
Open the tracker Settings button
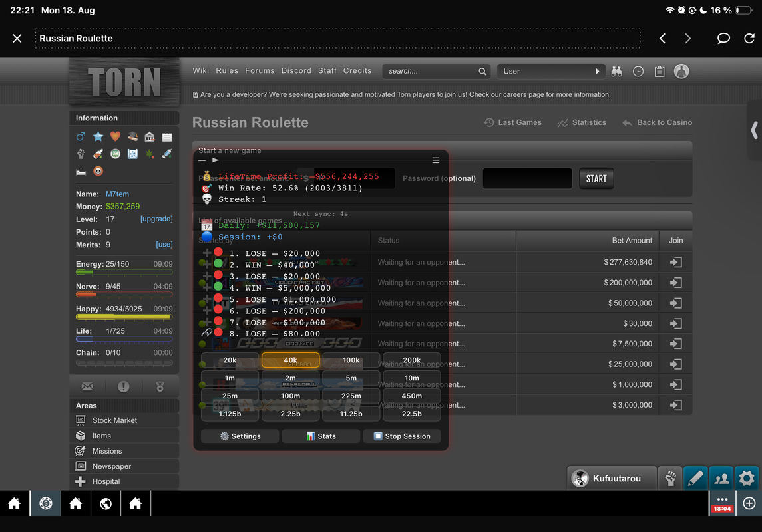coord(240,436)
